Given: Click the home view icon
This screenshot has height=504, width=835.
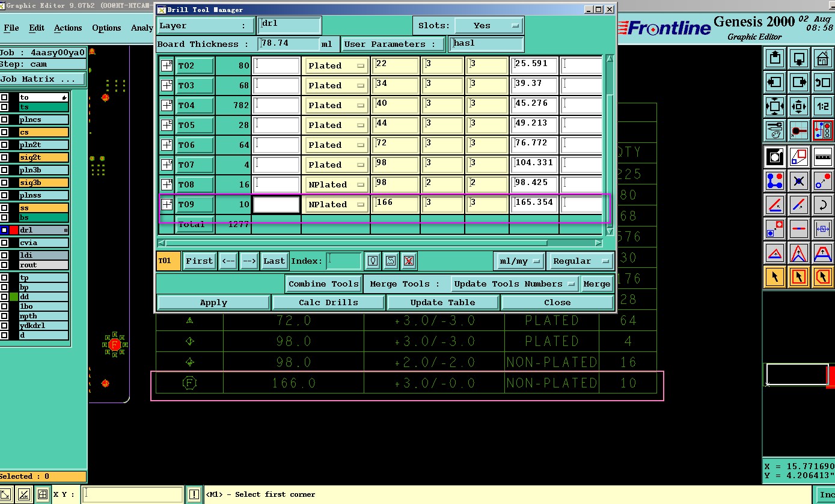Looking at the screenshot, I should [x=822, y=59].
